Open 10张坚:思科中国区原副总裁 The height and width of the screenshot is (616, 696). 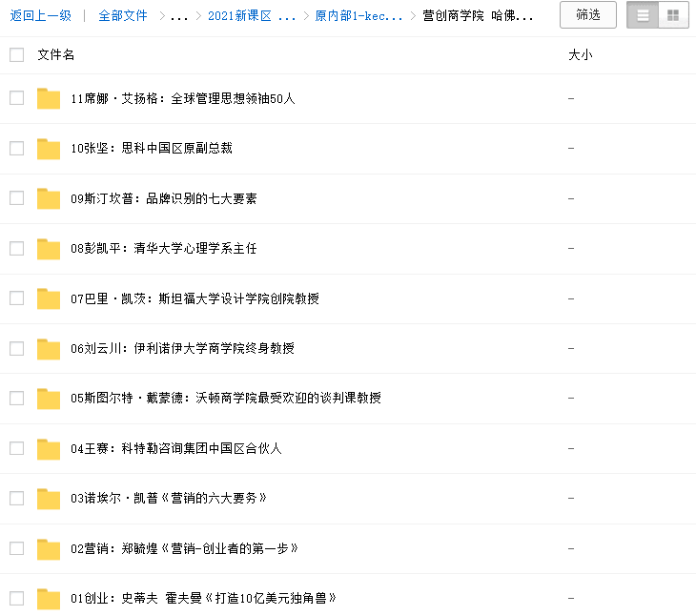pos(152,148)
